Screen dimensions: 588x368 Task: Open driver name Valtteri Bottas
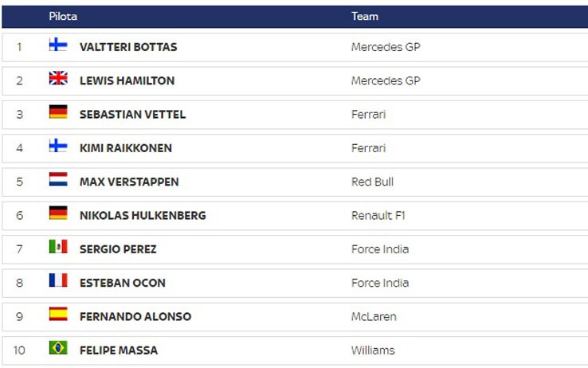click(x=128, y=47)
